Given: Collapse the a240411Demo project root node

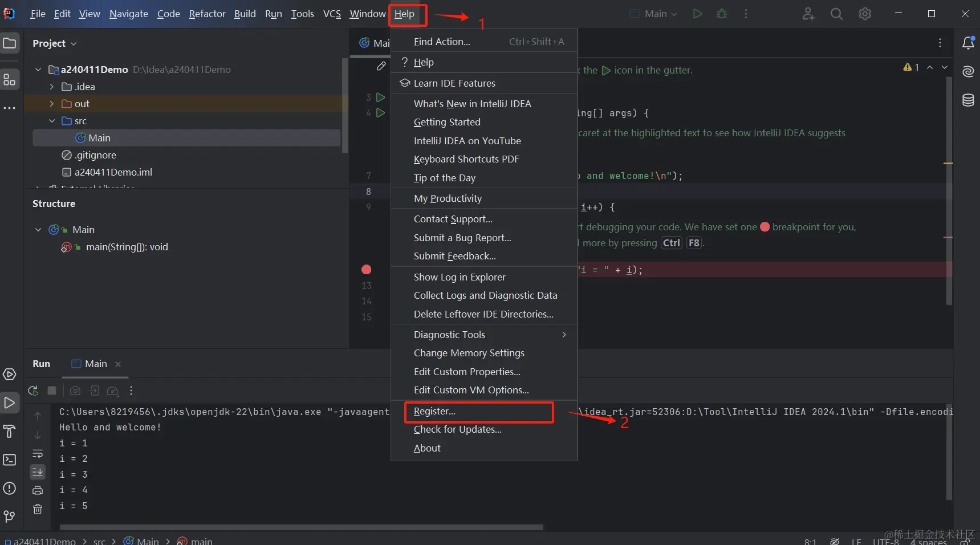Looking at the screenshot, I should click(x=38, y=70).
